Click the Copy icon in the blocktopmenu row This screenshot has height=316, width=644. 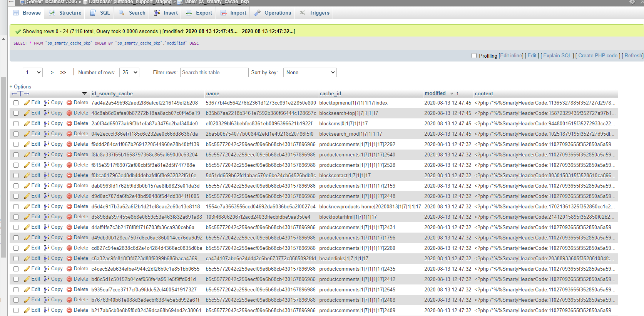click(47, 103)
